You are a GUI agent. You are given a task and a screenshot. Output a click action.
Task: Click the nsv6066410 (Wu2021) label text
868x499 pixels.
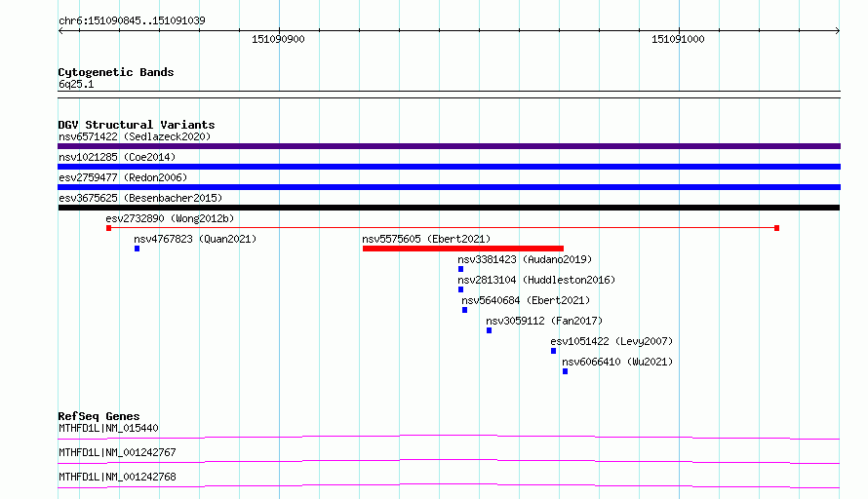pos(617,362)
